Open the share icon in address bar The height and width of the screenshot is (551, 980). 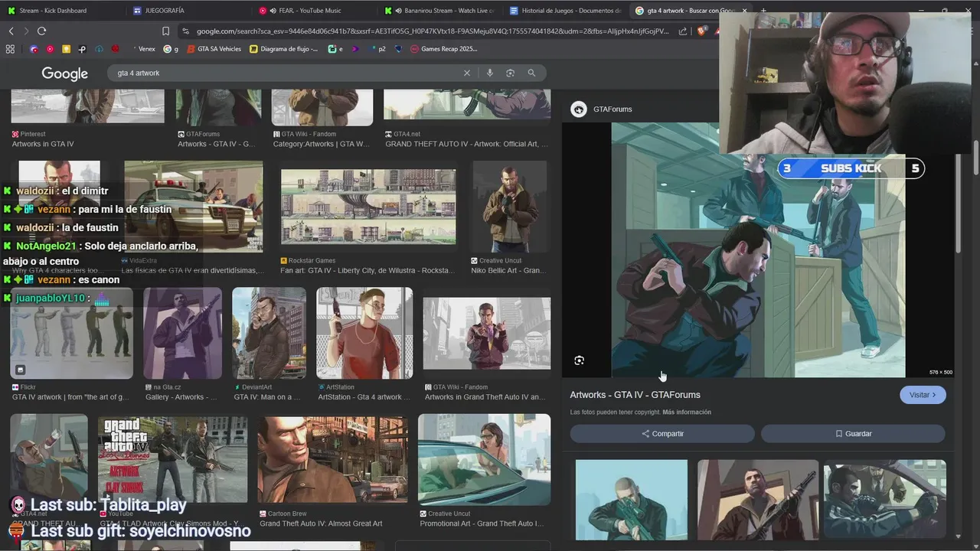(x=683, y=31)
